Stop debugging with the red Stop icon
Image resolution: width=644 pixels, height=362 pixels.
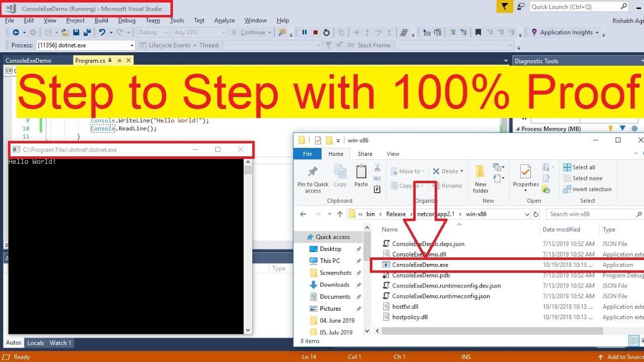(315, 32)
